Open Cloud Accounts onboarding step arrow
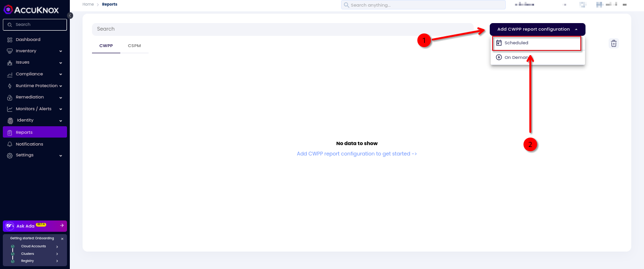 57,246
